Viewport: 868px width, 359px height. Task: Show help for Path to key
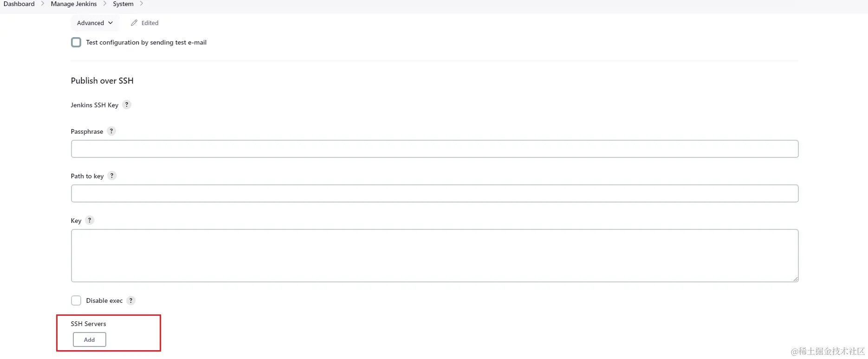pyautogui.click(x=112, y=176)
